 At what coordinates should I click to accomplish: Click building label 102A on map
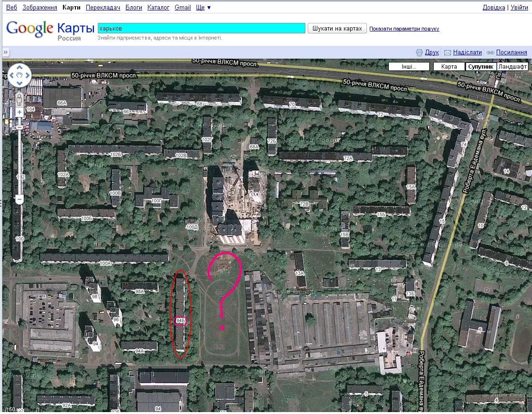(63, 175)
